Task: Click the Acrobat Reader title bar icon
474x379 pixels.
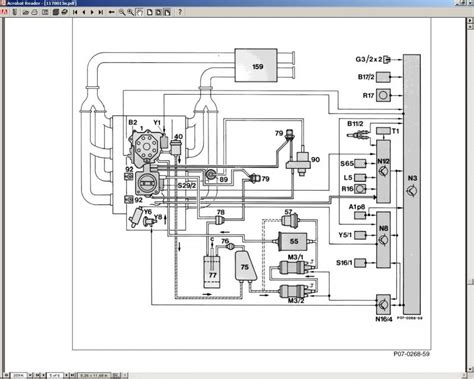Action: click(x=3, y=3)
